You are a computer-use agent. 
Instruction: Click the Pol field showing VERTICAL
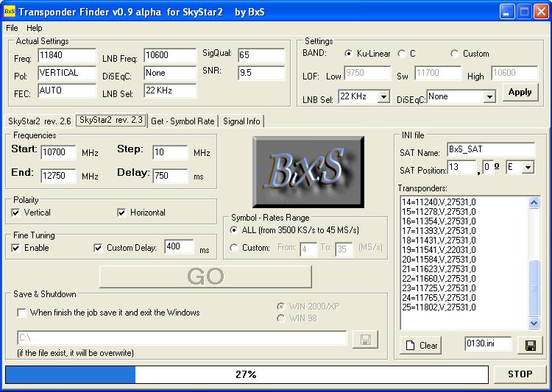(x=67, y=74)
